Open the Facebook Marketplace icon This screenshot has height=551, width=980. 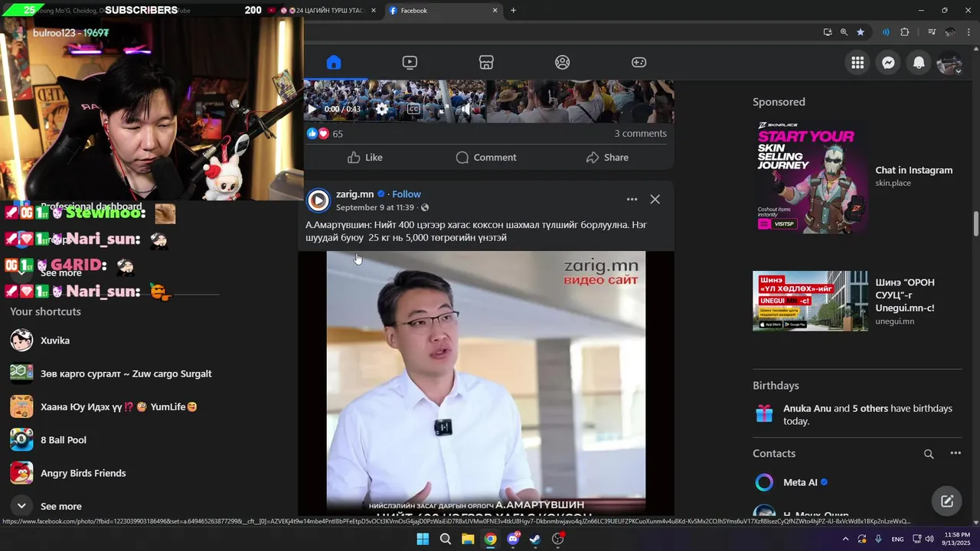(x=486, y=63)
